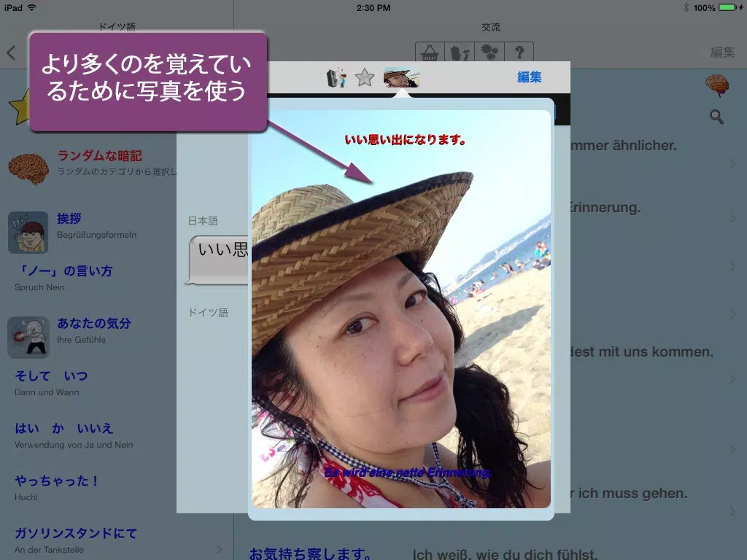
Task: Click the 日本語 label in the popup
Action: pyautogui.click(x=203, y=220)
